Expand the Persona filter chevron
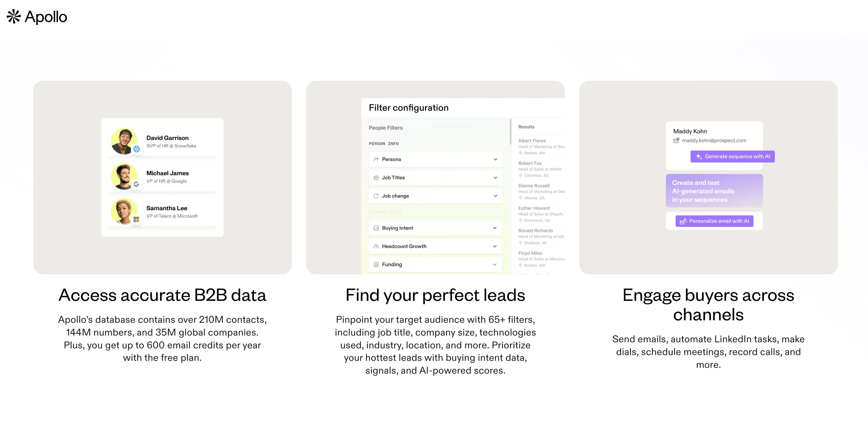Screen dimensions: 868x433 click(495, 159)
